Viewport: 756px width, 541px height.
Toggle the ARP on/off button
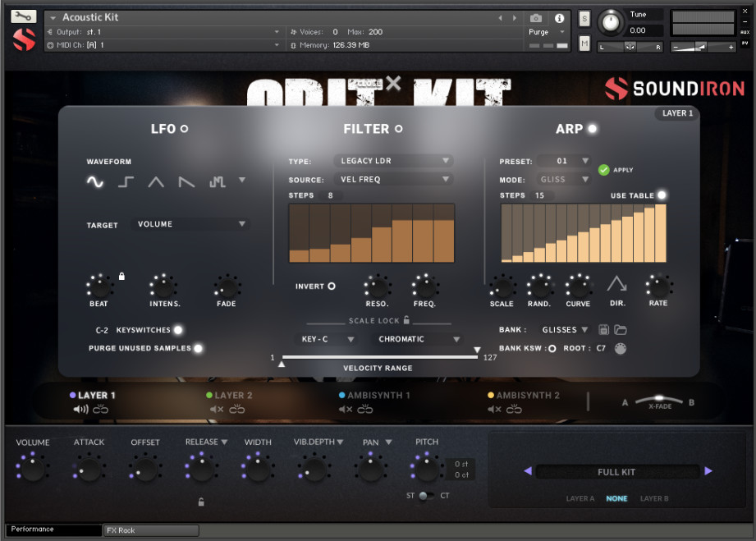pos(593,129)
